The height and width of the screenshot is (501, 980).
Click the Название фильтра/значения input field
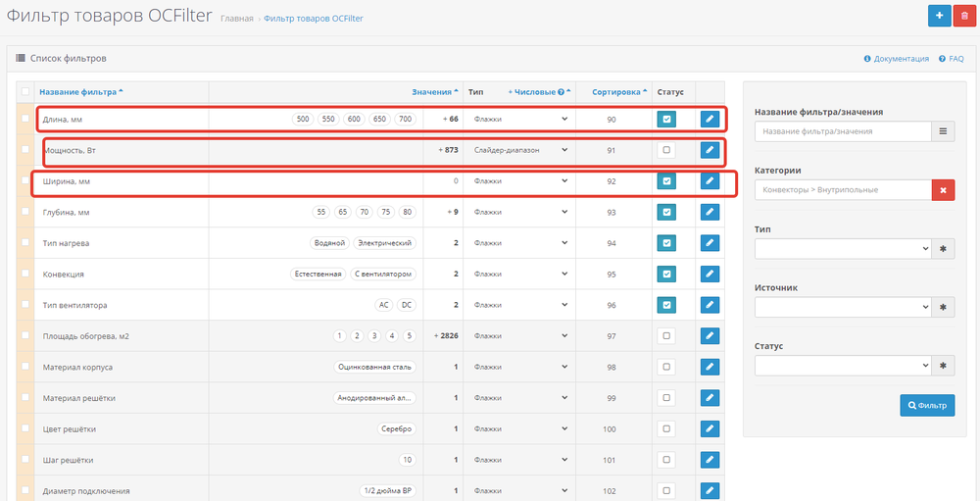842,131
